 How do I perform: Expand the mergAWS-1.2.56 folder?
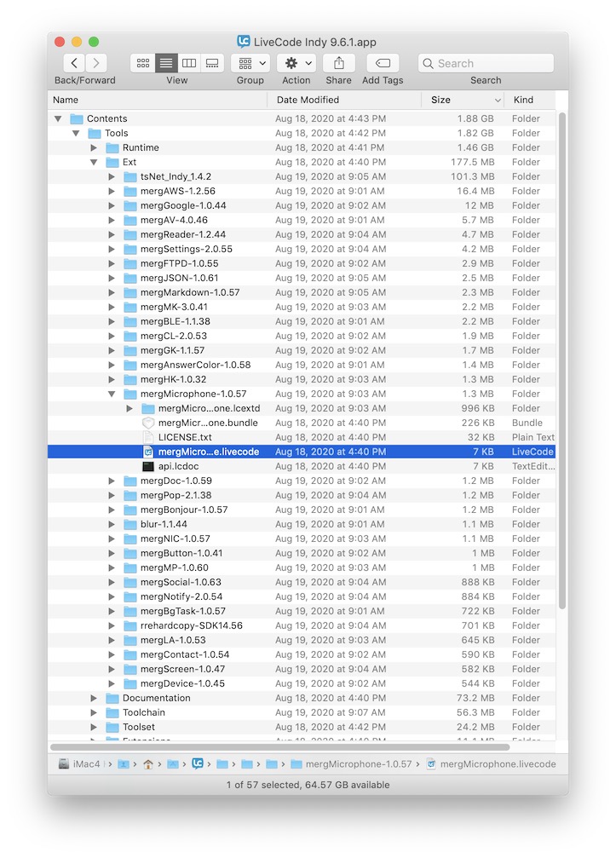pyautogui.click(x=112, y=191)
